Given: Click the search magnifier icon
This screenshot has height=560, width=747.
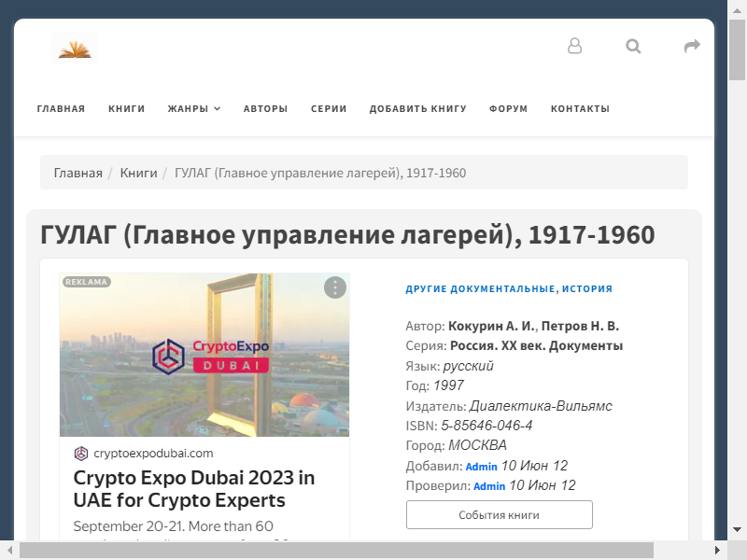Looking at the screenshot, I should pos(633,46).
